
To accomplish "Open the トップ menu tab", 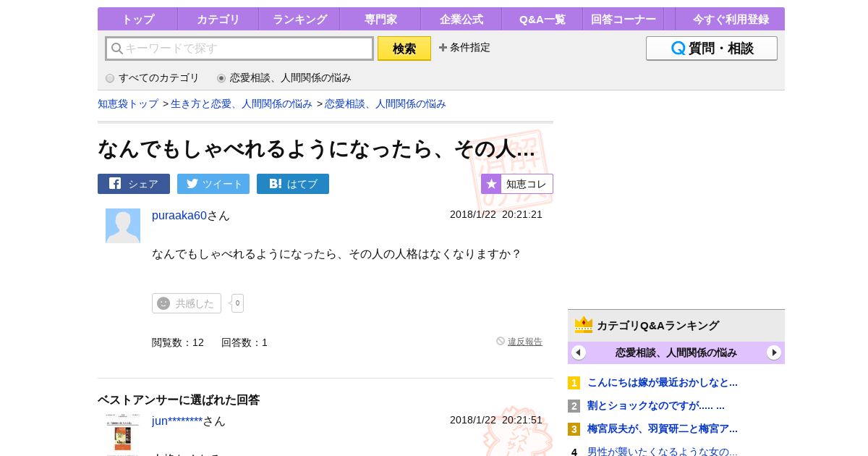I will (137, 19).
